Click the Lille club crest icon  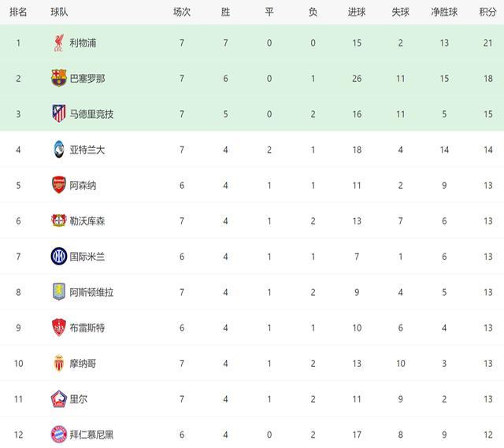(59, 399)
